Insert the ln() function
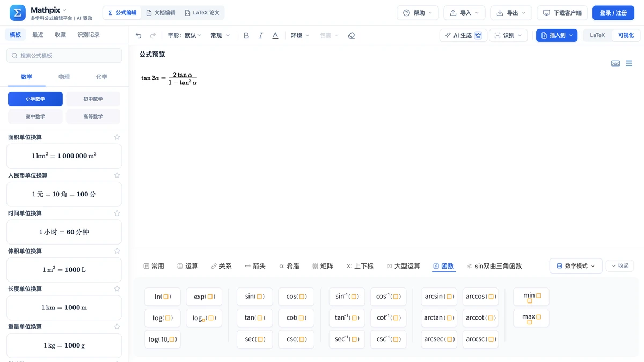Image resolution: width=644 pixels, height=362 pixels. pyautogui.click(x=163, y=297)
